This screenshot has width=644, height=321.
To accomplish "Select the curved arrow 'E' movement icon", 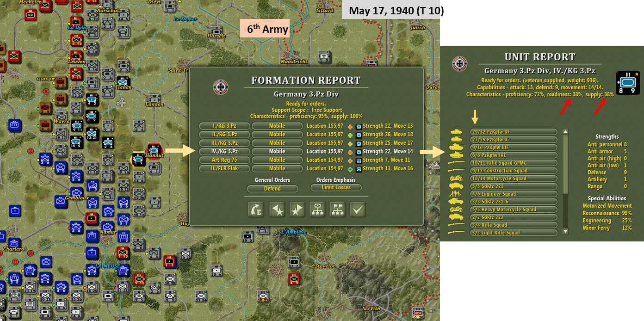I will [x=256, y=209].
